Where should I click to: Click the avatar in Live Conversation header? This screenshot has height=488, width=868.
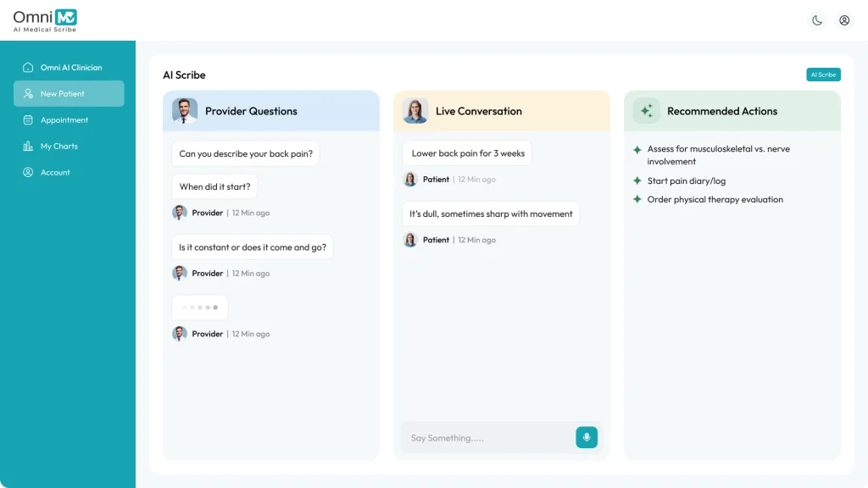415,110
